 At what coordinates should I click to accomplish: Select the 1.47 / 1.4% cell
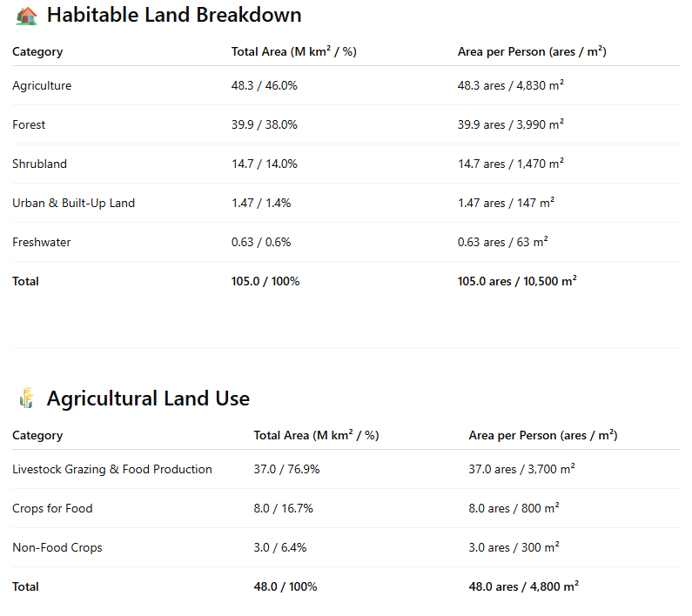(261, 203)
